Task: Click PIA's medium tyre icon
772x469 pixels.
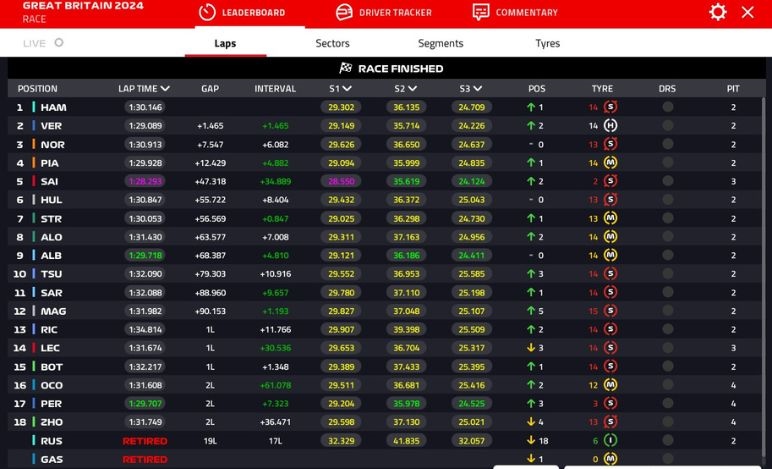Action: [x=609, y=163]
